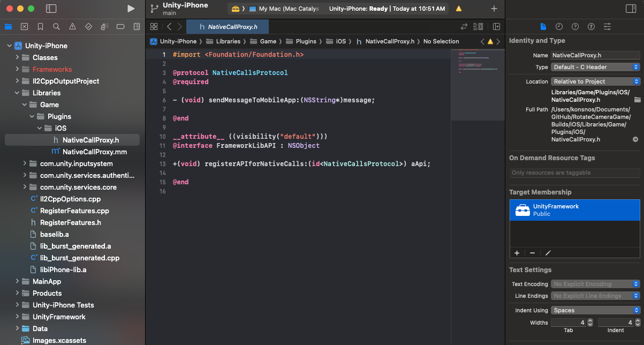Screen dimensions: 644x345
Task: Open the Unity-iPhone scheme selector toolbox
Action: tap(235, 9)
